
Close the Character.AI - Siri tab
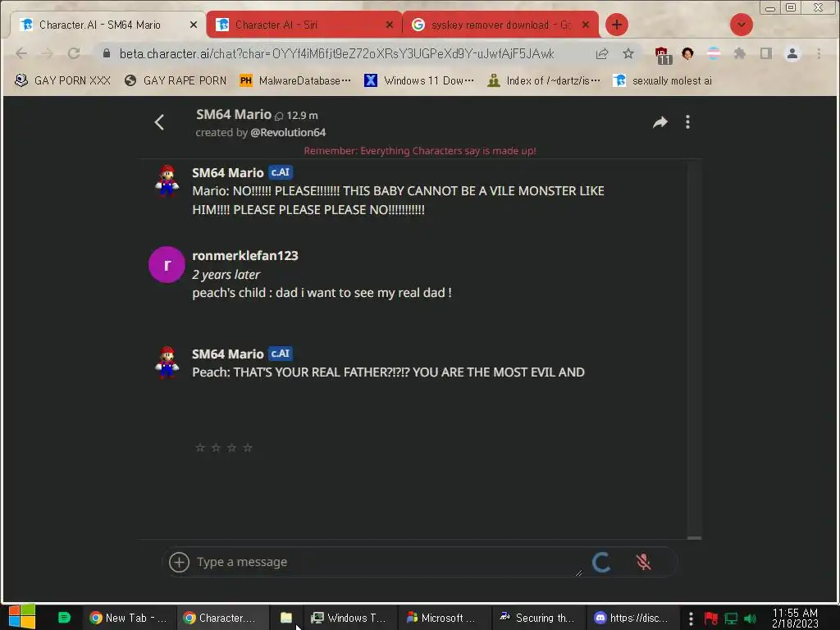tap(390, 25)
